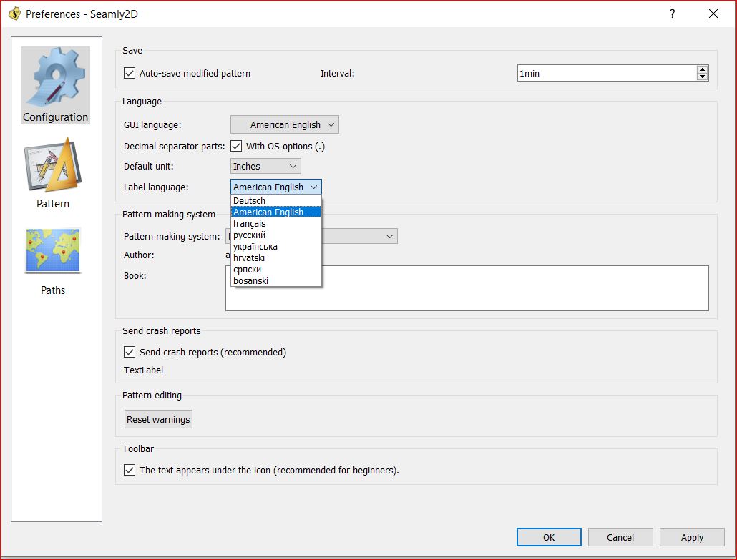Select the Pattern icon in sidebar
737x560 pixels.
click(x=53, y=173)
